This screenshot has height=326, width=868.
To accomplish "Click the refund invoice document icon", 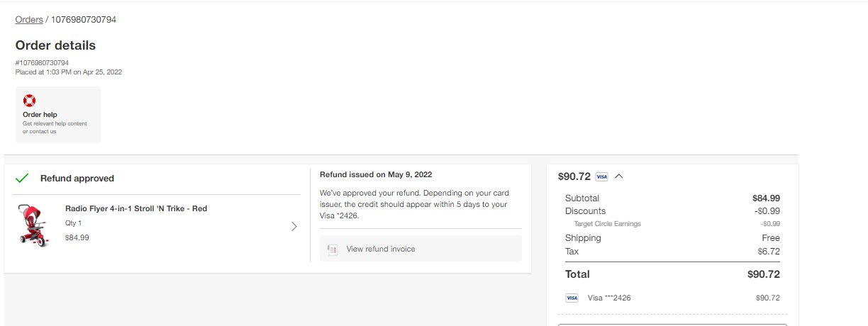I will (x=333, y=249).
